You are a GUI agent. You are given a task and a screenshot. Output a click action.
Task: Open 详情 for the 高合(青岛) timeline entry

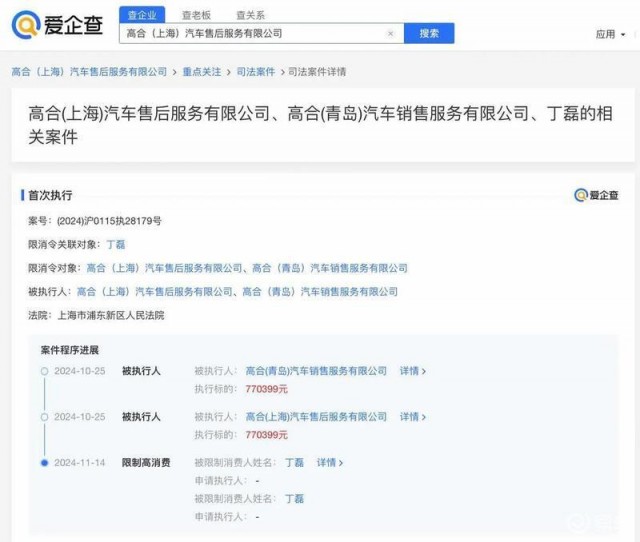[413, 371]
